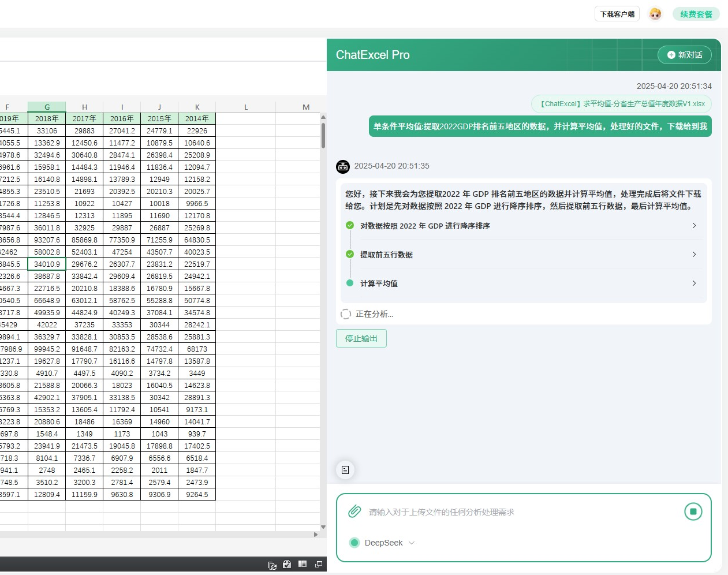Screen dimensions: 728x575
Task: Open the floating document list icon
Action: click(x=345, y=470)
